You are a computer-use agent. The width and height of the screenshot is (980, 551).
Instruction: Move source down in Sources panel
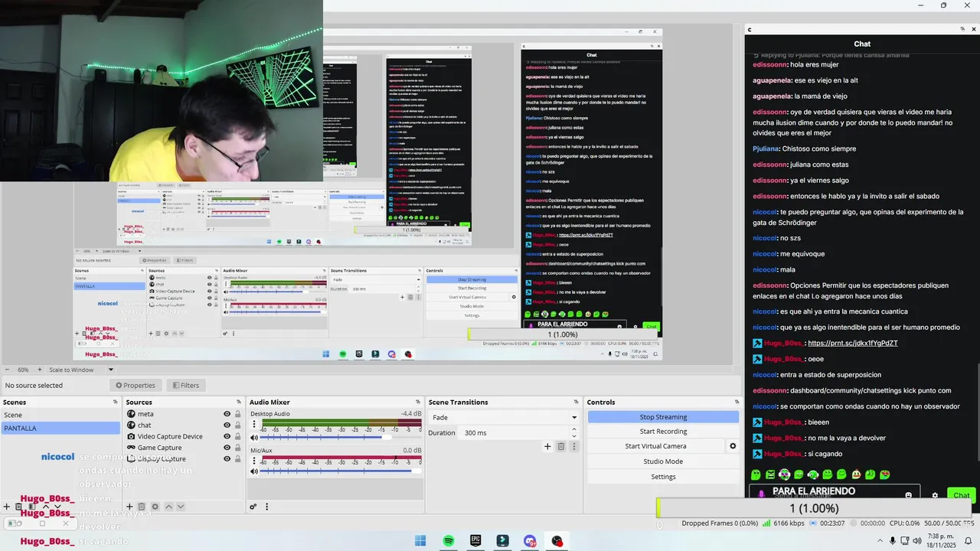[181, 507]
